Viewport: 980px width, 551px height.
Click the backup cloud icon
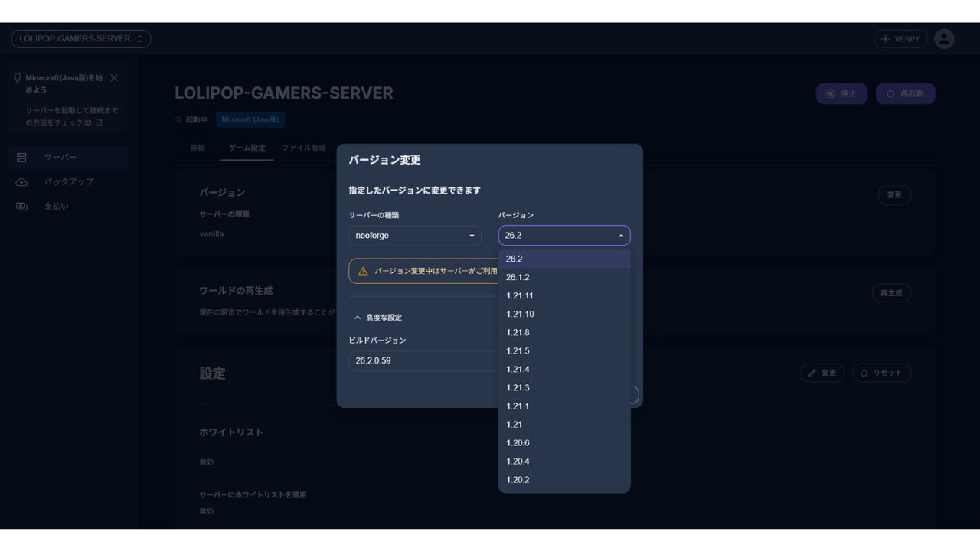coord(21,181)
